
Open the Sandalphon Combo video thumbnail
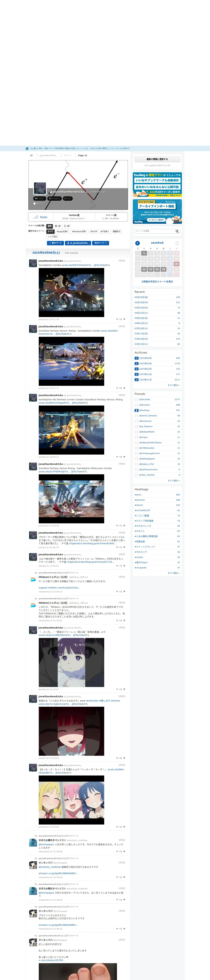coord(71,293)
